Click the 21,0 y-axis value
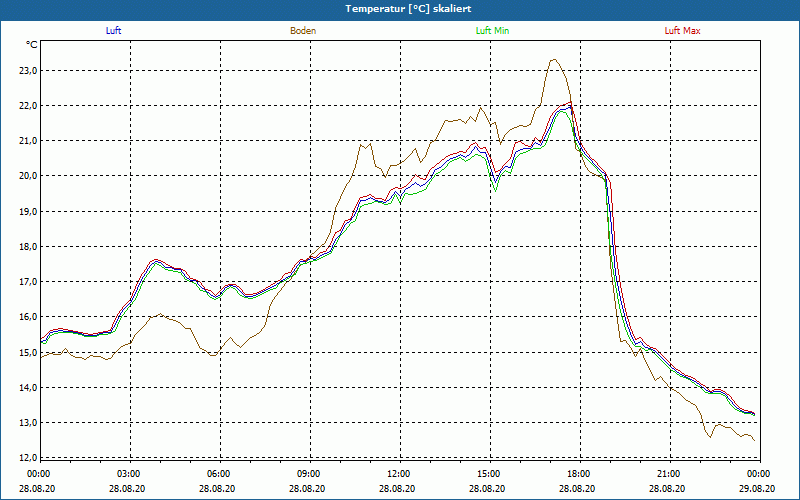This screenshot has height=500, width=800. tap(28, 141)
